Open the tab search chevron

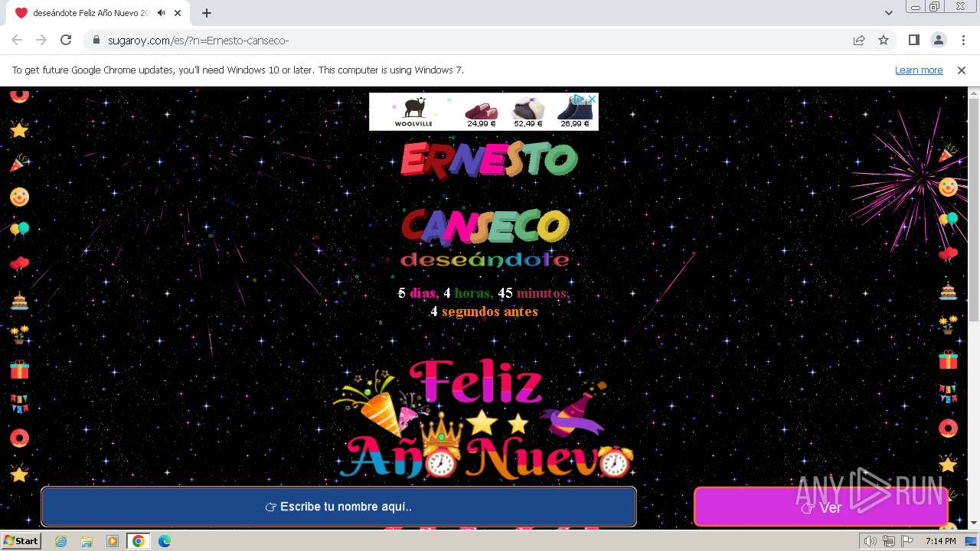(889, 13)
